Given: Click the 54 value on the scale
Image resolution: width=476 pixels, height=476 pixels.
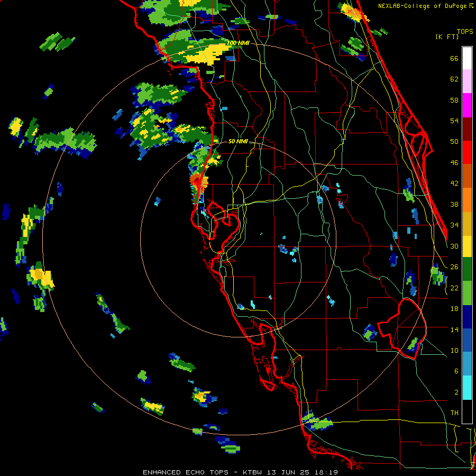Looking at the screenshot, I should [x=454, y=121].
